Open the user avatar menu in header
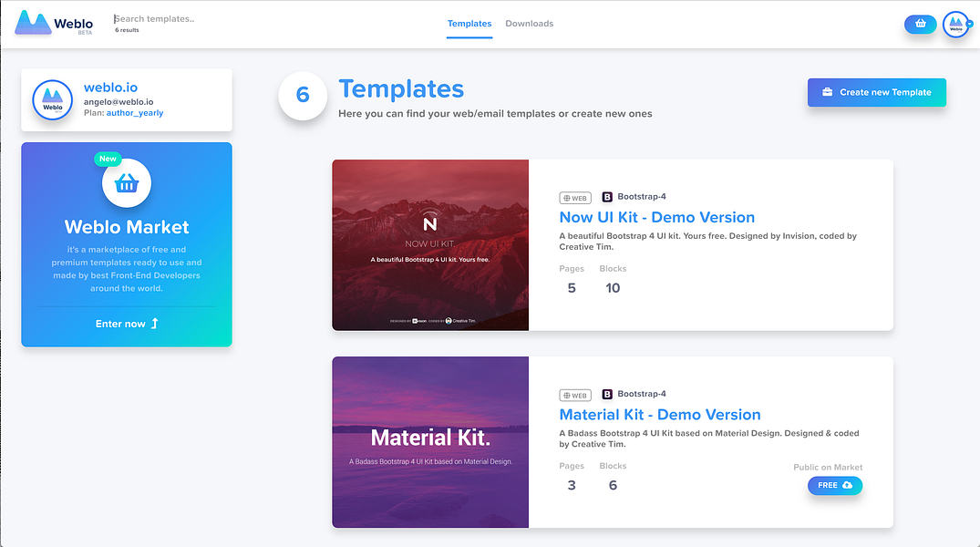 [956, 25]
